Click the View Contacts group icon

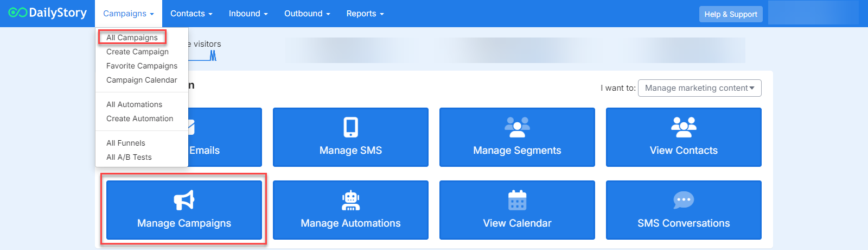(x=684, y=127)
